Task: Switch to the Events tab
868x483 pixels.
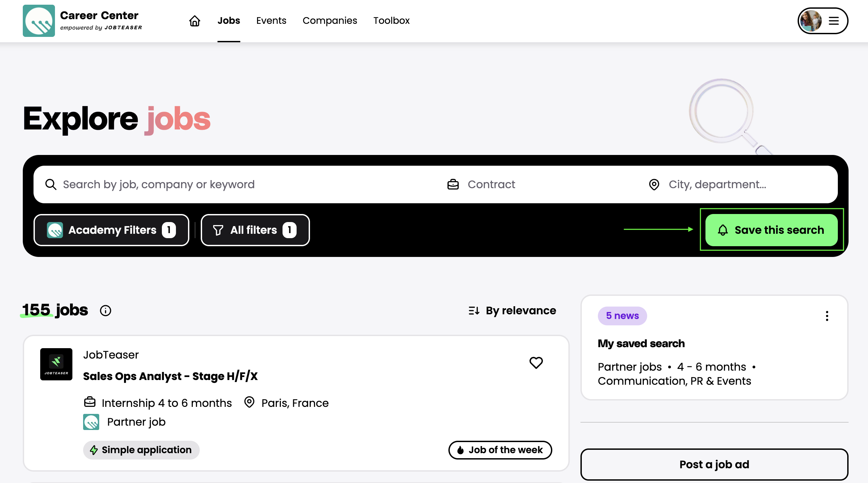Action: 271,21
